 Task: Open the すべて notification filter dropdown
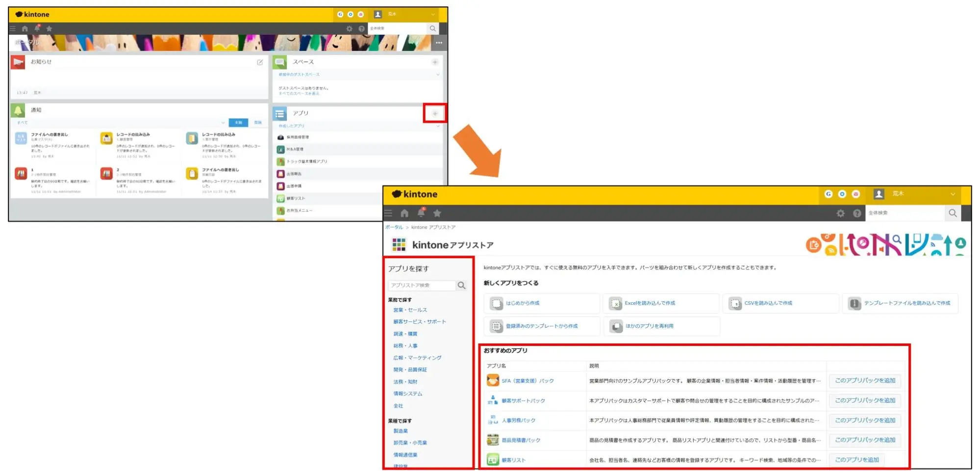coord(223,123)
